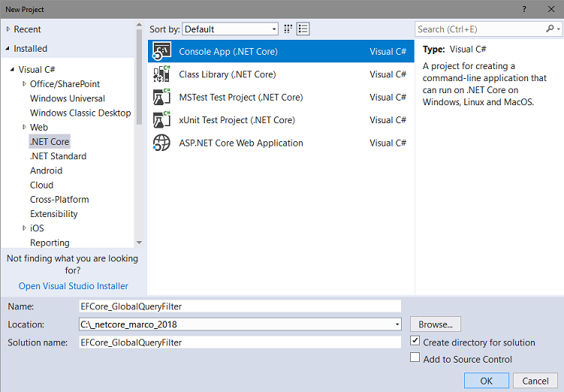Screen dimensions: 564x392
Task: Open the dialog help question mark
Action: 524,9
